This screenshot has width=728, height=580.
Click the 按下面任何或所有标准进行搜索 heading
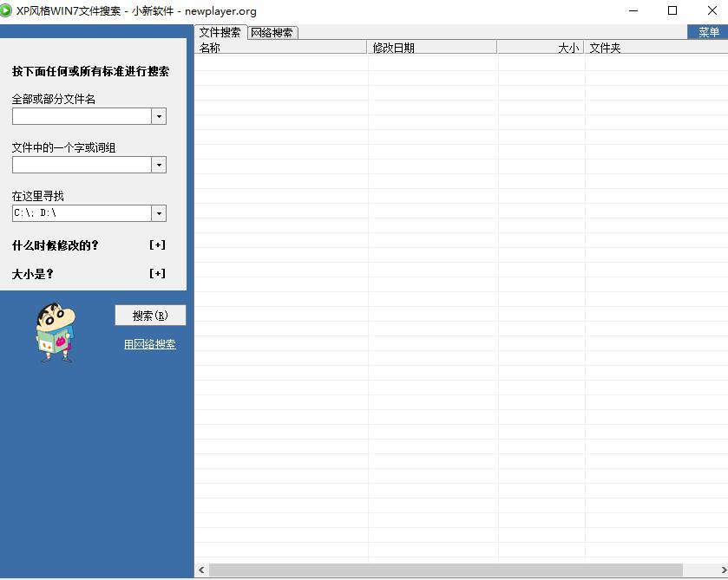click(x=90, y=71)
